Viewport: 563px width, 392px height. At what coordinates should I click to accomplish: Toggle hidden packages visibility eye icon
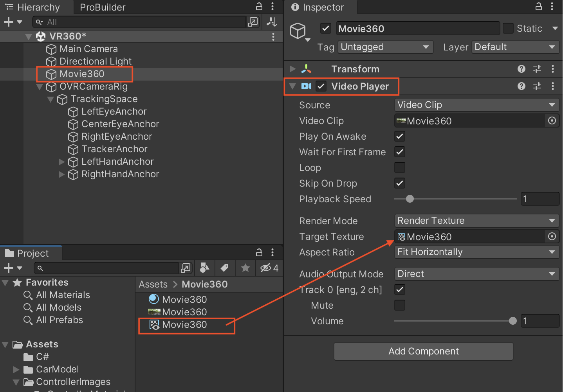269,268
